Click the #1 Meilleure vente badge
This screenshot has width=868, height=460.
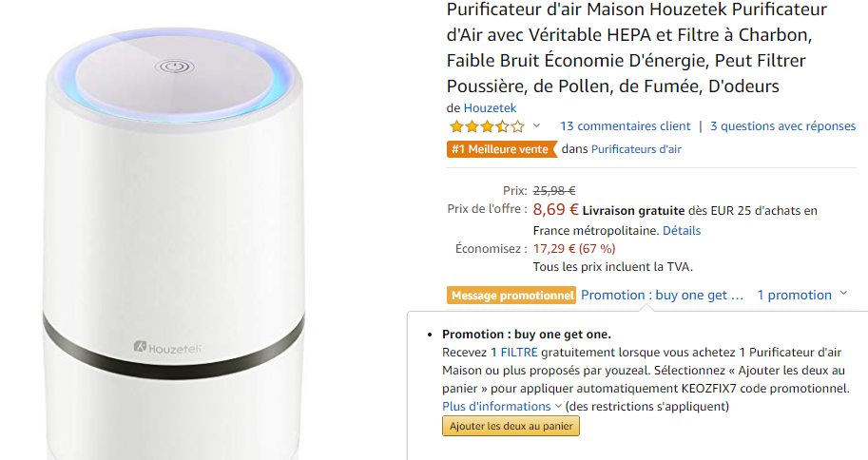(501, 149)
